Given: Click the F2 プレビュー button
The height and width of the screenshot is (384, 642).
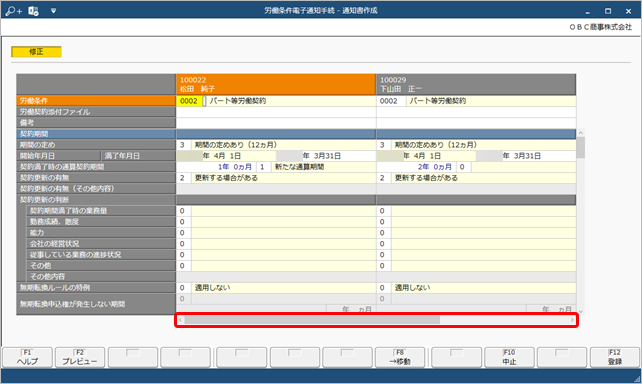Looking at the screenshot, I should tap(80, 357).
